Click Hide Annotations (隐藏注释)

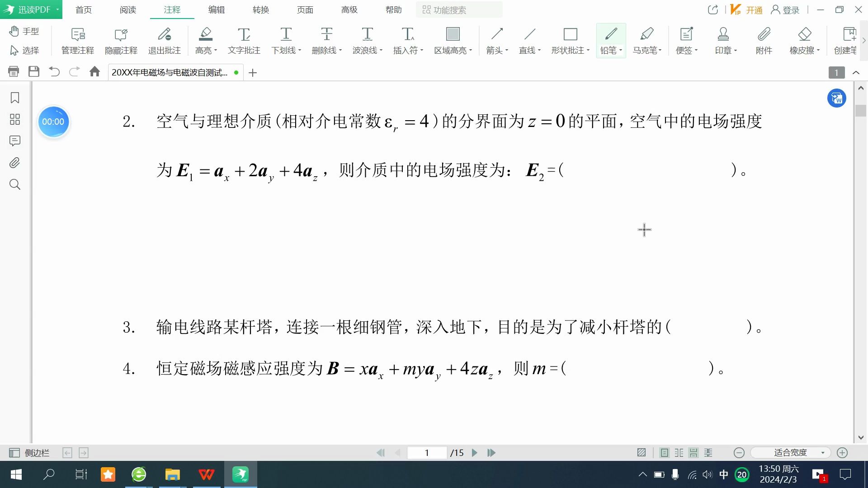click(x=121, y=41)
